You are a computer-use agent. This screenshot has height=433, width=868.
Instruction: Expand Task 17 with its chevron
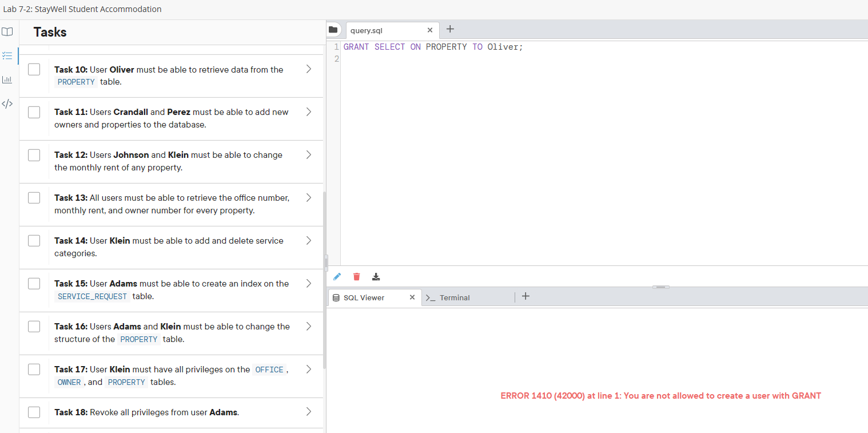point(309,370)
